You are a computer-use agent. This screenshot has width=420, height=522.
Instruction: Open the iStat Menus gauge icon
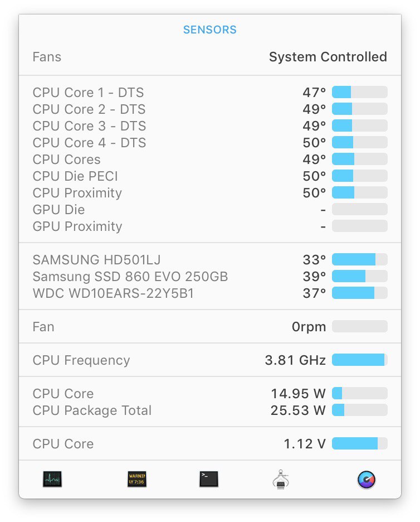pos(367,480)
